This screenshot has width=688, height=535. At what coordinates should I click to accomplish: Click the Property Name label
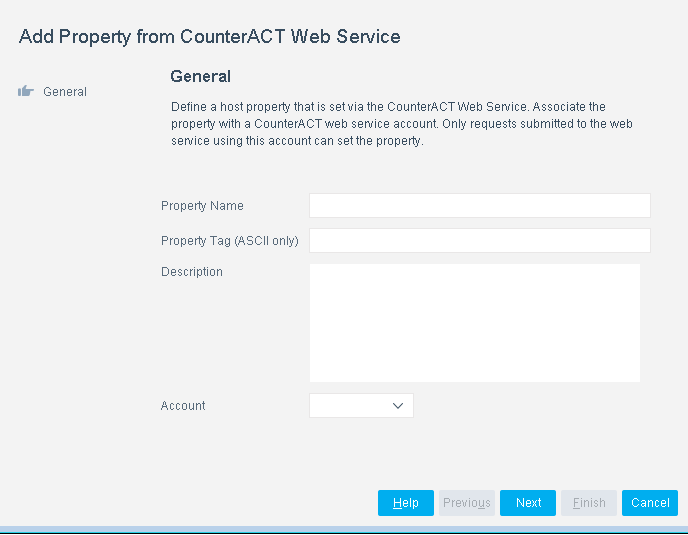pyautogui.click(x=202, y=206)
